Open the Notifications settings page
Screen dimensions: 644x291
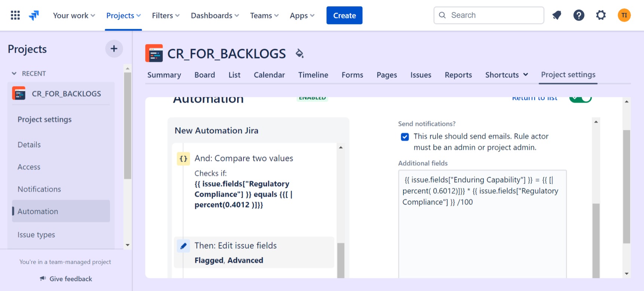coord(39,189)
